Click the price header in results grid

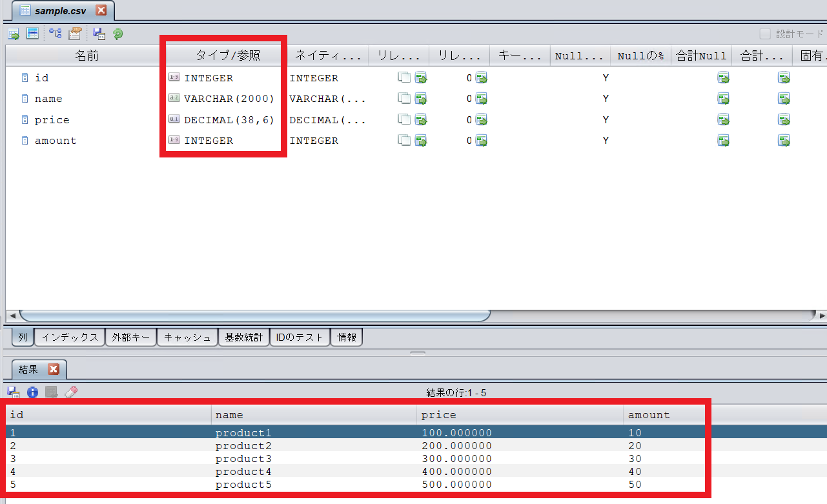click(520, 415)
